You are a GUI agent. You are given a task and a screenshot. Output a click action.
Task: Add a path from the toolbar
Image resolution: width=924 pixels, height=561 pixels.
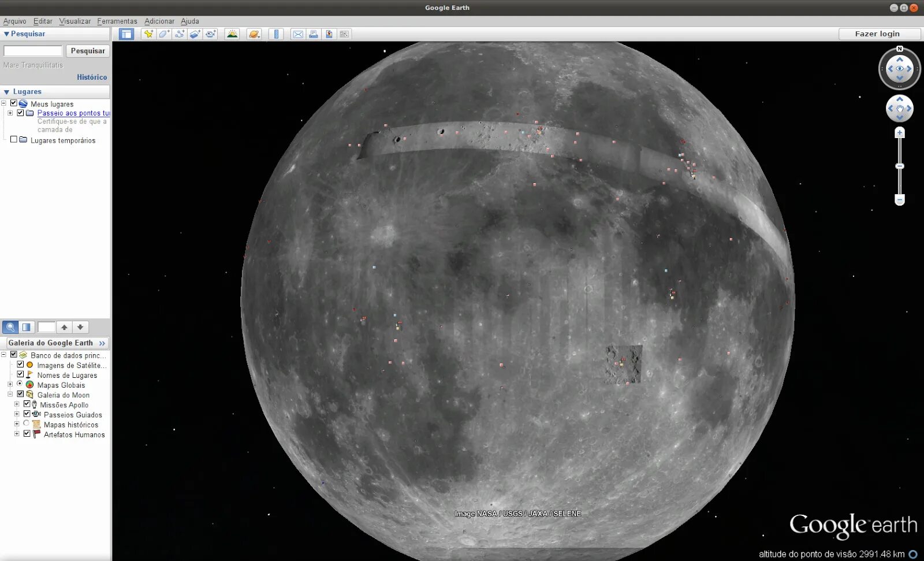pyautogui.click(x=180, y=34)
